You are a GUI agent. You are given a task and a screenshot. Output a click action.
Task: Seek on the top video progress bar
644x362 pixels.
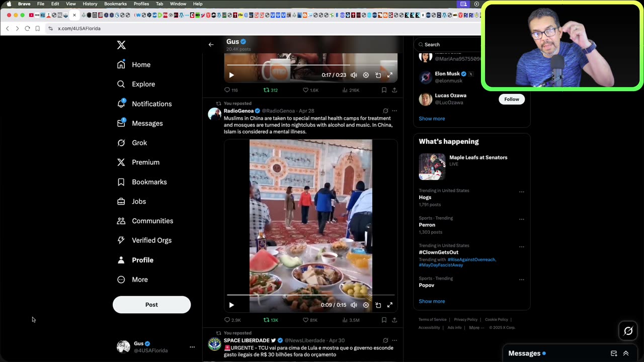click(310, 65)
